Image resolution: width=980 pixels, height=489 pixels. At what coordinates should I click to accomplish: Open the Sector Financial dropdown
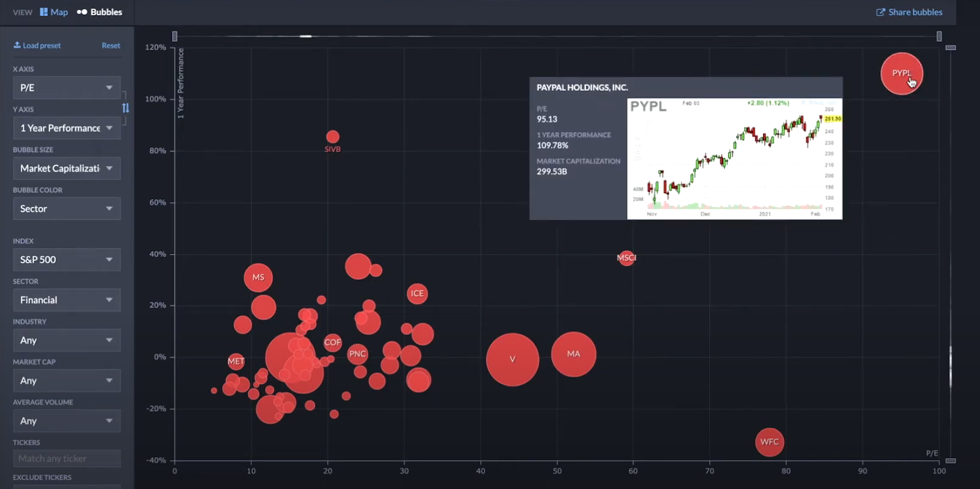tap(67, 300)
